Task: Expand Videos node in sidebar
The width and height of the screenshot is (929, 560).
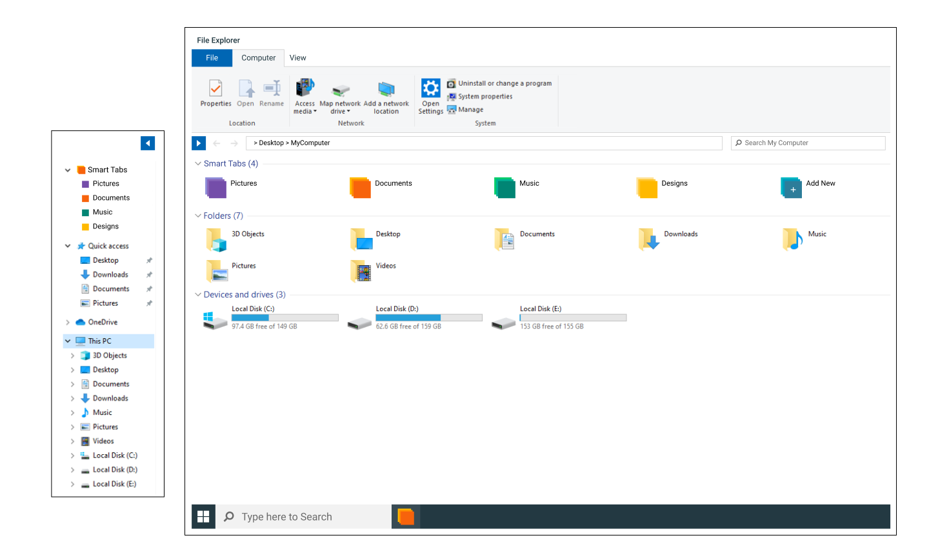Action: point(72,441)
